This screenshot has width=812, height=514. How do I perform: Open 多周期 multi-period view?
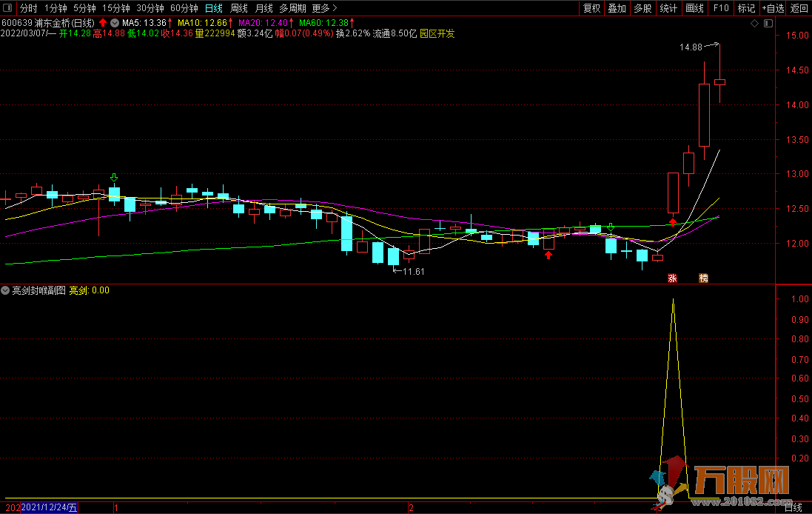292,8
